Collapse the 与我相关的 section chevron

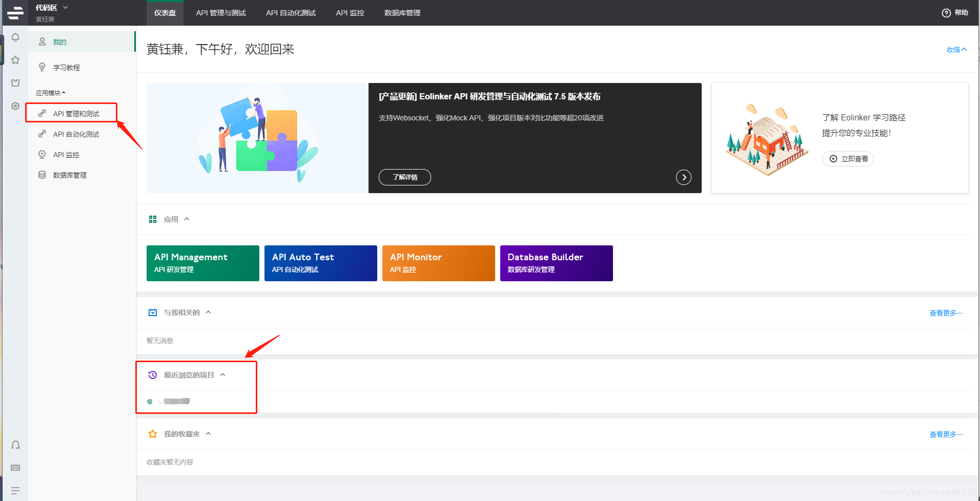(x=208, y=312)
